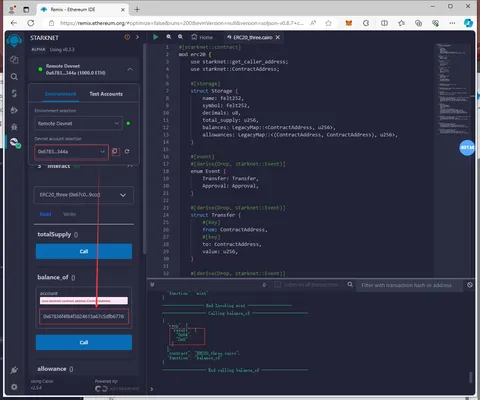Collapse the Starknet side panel arrow

[137, 37]
